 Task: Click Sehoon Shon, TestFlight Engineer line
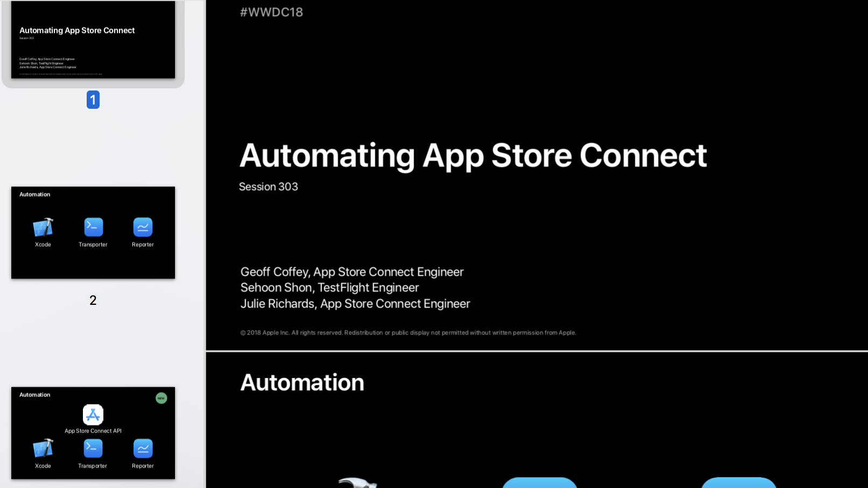[330, 288]
